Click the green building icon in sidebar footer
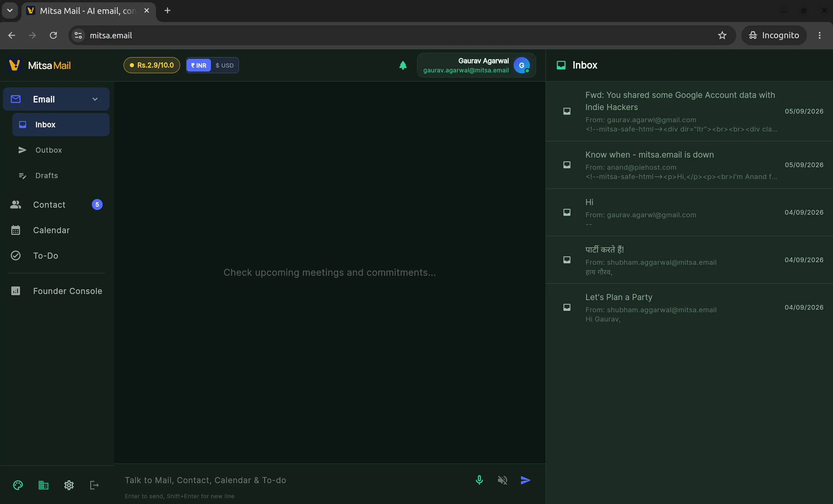Screen dimensions: 833x504 (x=43, y=485)
